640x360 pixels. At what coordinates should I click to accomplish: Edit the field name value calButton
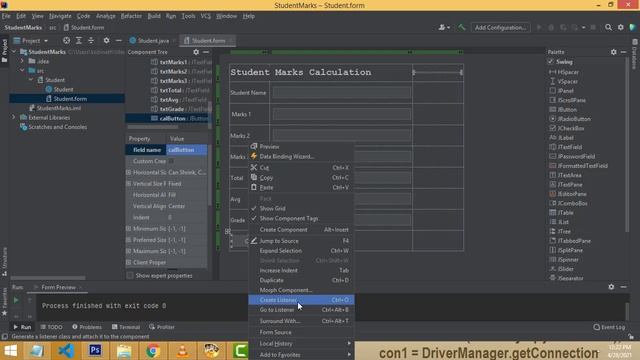[x=187, y=150]
